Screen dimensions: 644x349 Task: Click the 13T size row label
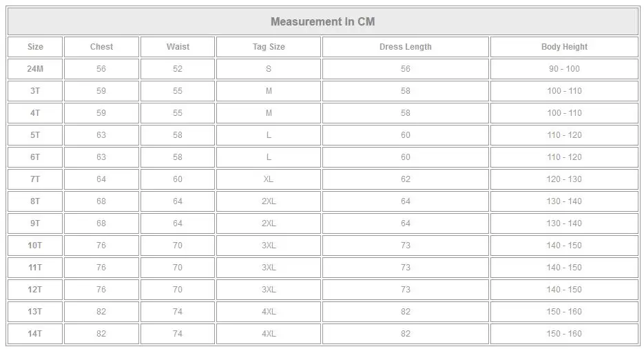point(35,312)
